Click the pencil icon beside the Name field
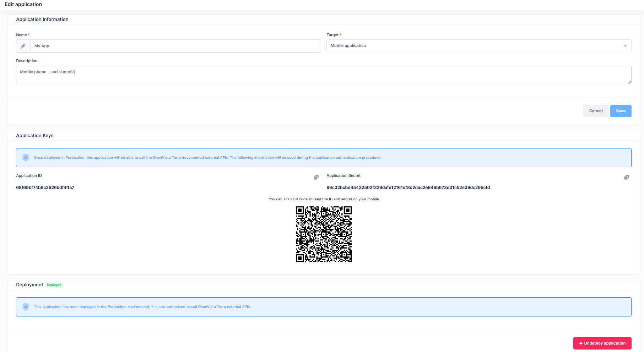This screenshot has width=644, height=352. (23, 46)
